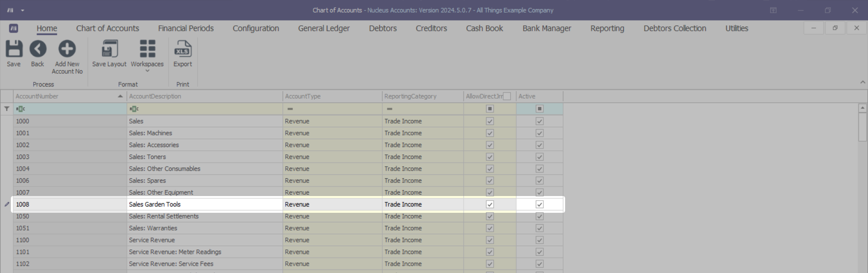Open the Workspaces dropdown

(x=147, y=54)
